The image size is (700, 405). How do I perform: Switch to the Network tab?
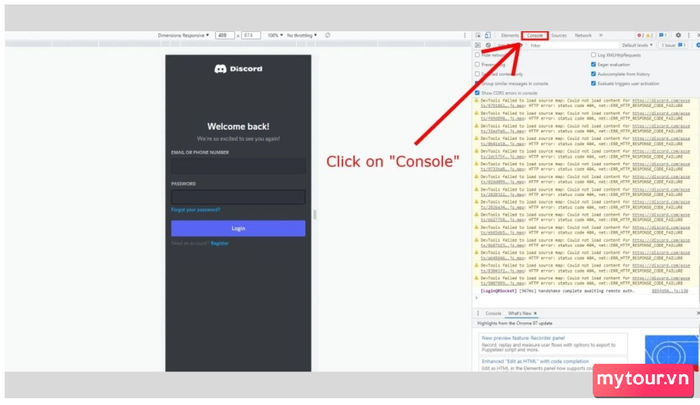click(x=583, y=35)
